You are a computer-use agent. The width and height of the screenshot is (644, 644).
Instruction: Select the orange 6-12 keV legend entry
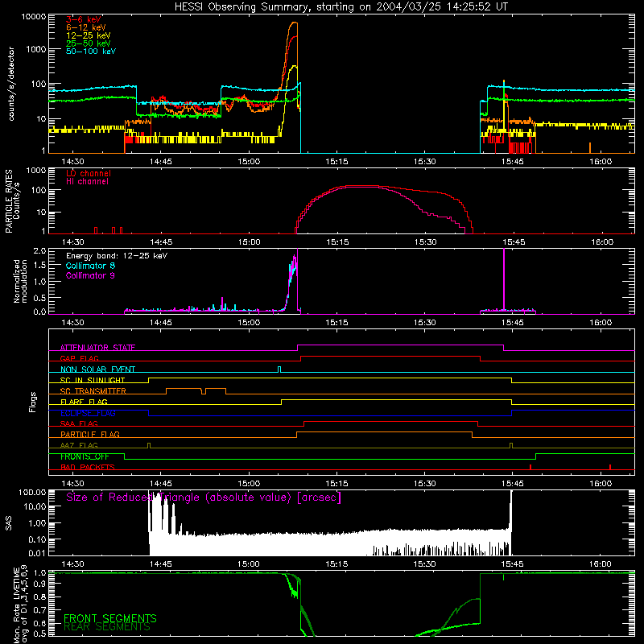pyautogui.click(x=86, y=27)
